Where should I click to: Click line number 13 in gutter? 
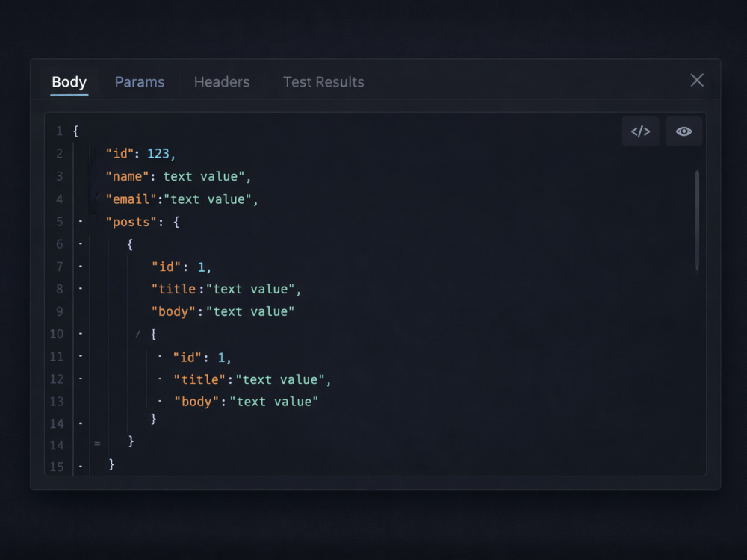pos(56,402)
